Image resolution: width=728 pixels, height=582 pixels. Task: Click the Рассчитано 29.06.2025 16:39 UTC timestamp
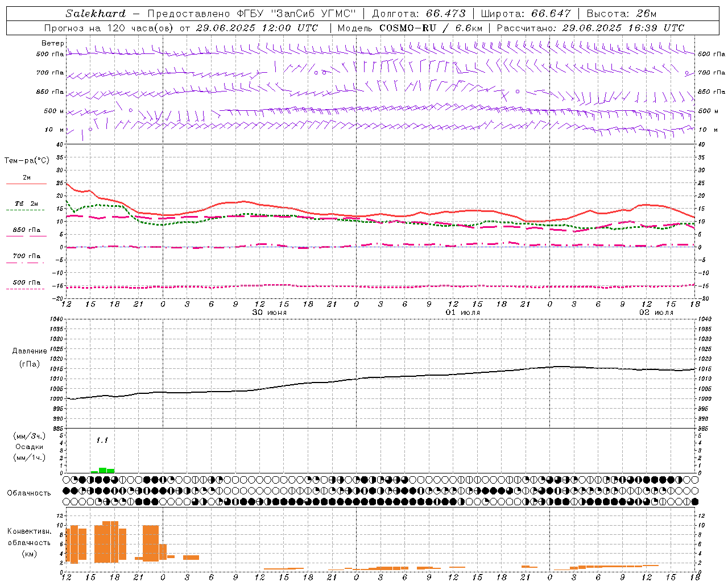pyautogui.click(x=590, y=28)
